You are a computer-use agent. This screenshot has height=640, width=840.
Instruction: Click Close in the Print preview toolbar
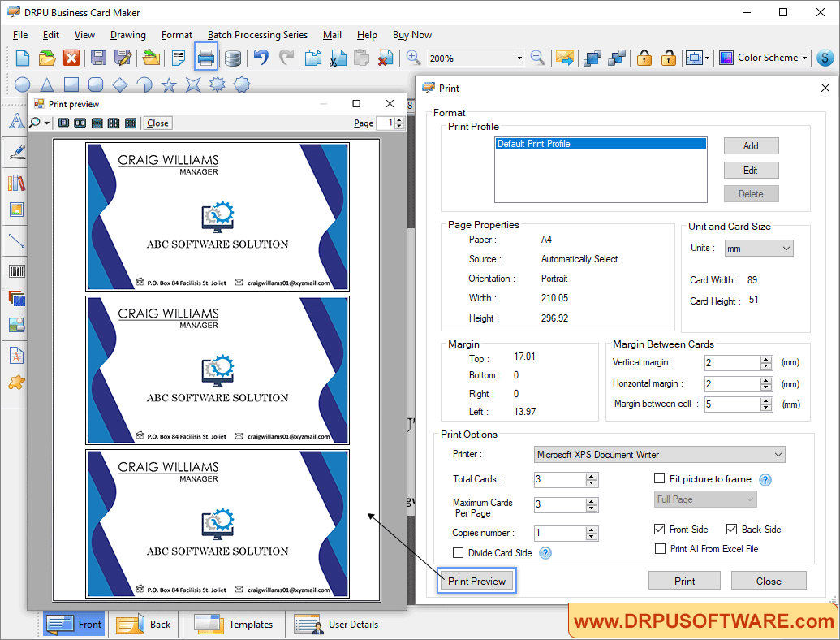157,123
